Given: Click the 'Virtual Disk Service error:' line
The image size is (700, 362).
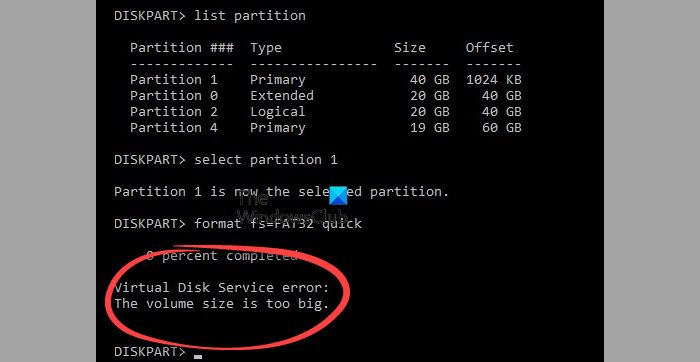Looking at the screenshot, I should click(x=222, y=287).
